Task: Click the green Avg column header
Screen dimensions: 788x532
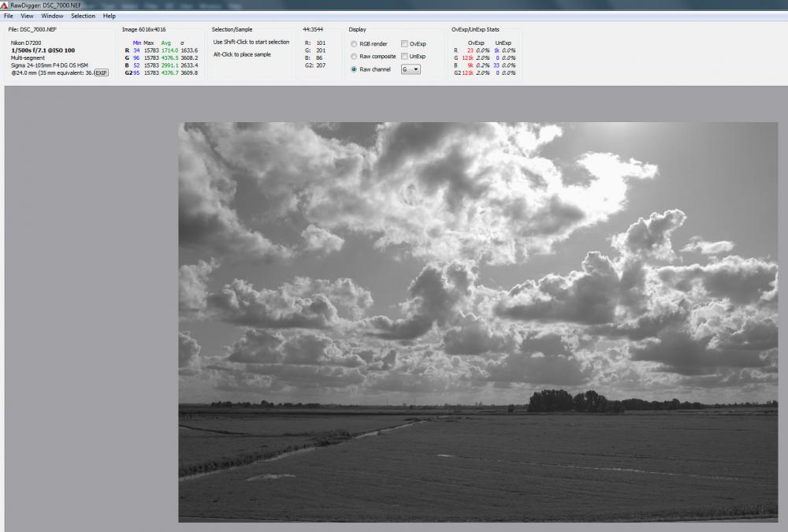Action: (x=165, y=43)
